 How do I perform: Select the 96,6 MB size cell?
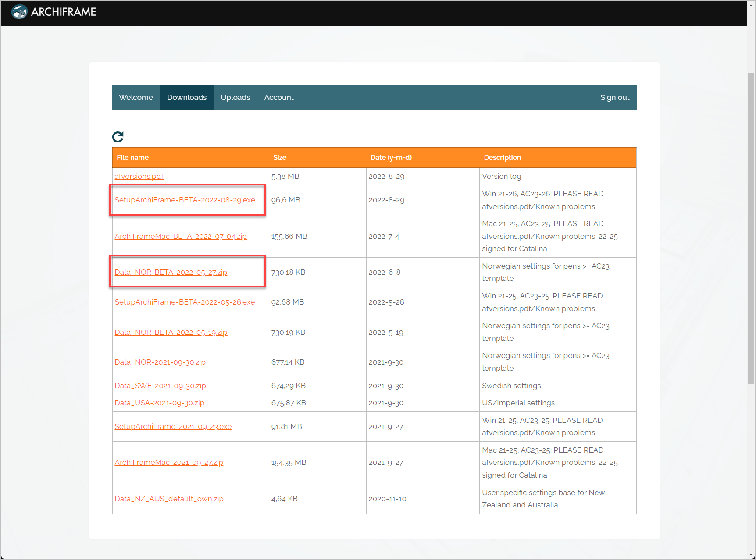tap(317, 200)
